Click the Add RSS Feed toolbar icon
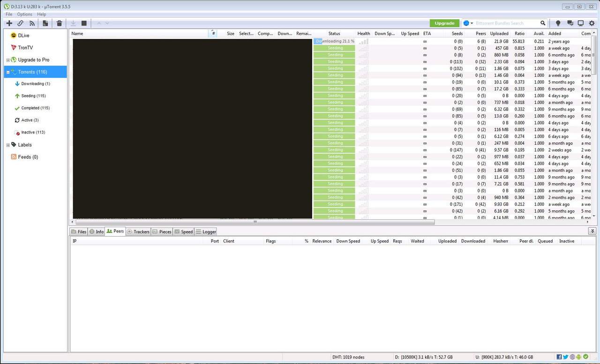The width and height of the screenshot is (600, 364). (x=32, y=23)
